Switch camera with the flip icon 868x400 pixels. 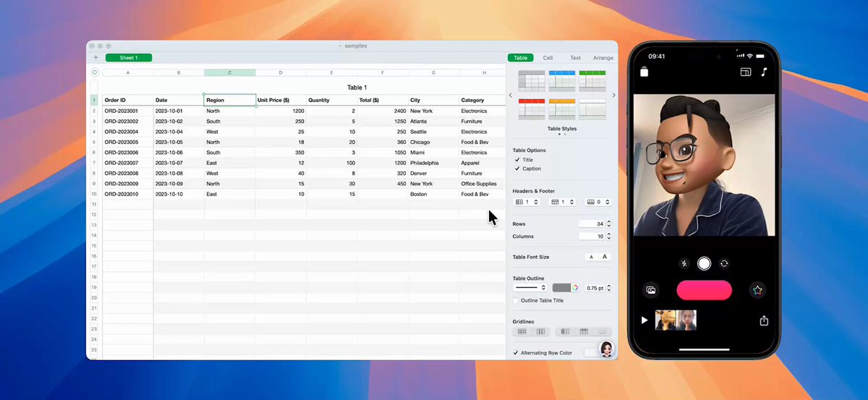[x=724, y=264]
